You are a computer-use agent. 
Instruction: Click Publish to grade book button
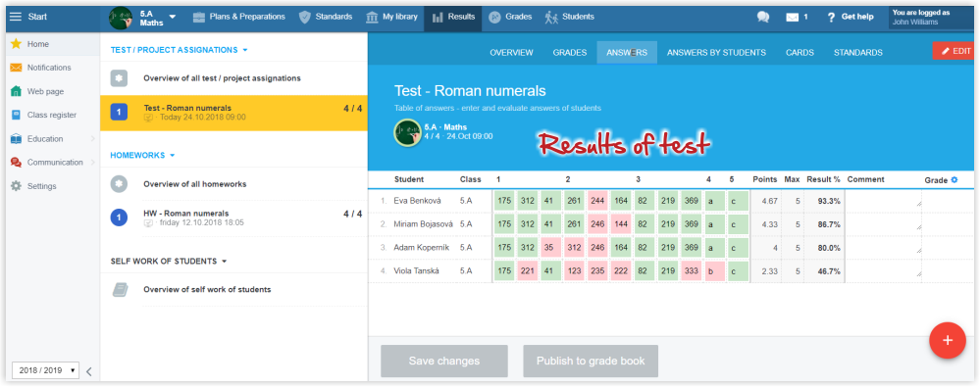(x=591, y=361)
